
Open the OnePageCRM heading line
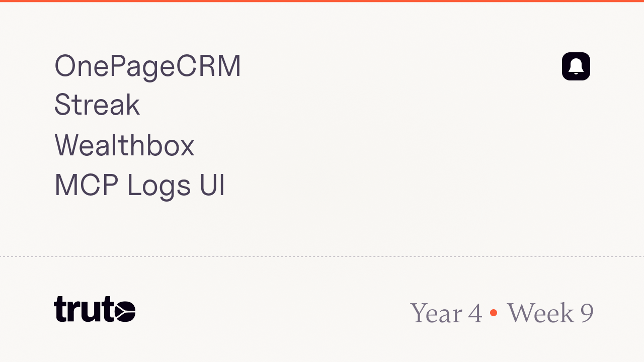pos(147,66)
